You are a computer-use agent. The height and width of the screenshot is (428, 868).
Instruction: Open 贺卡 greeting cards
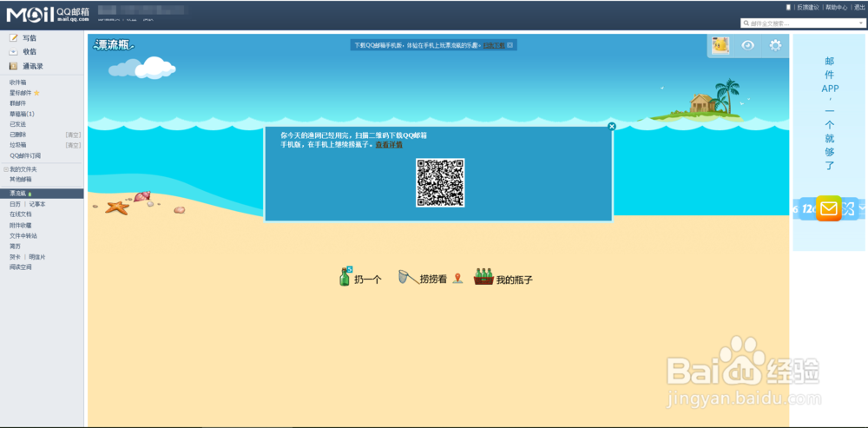coord(15,257)
